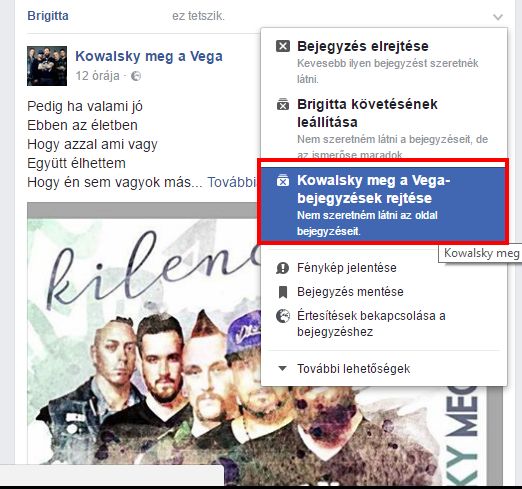
Task: Expand További lehetőségek triangle arrow
Action: click(x=282, y=369)
